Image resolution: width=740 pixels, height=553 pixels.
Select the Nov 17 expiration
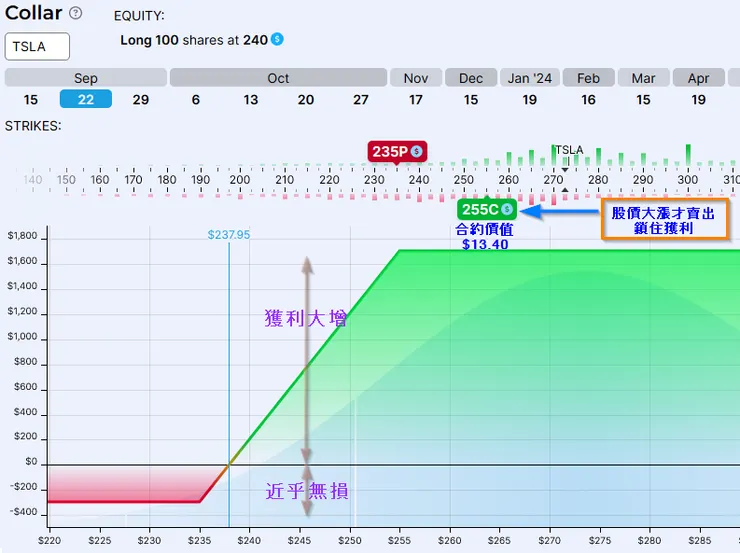(416, 100)
